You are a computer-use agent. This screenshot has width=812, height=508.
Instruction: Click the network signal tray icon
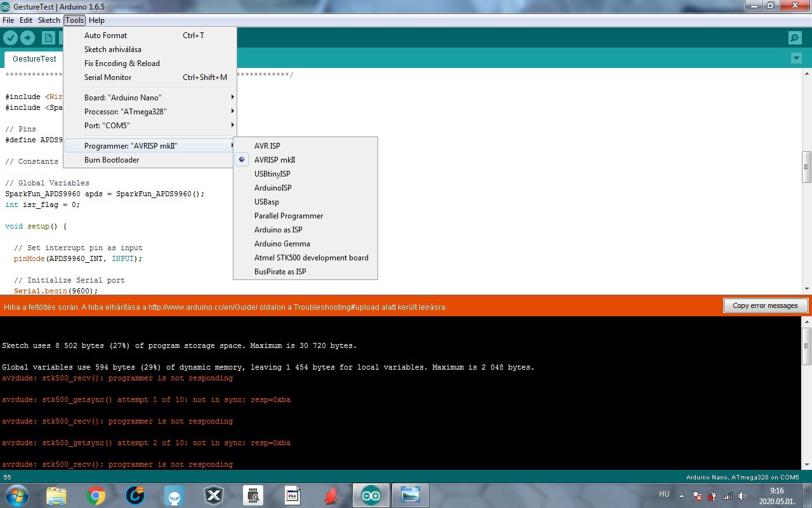point(727,496)
